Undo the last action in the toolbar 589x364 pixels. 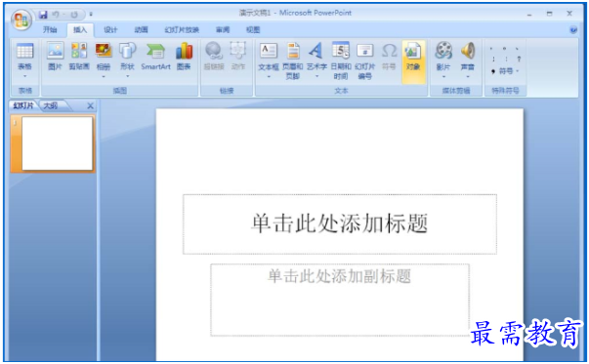(x=56, y=15)
